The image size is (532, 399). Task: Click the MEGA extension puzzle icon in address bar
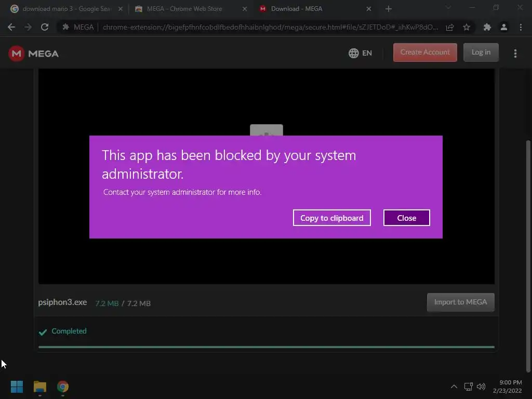coord(65,27)
